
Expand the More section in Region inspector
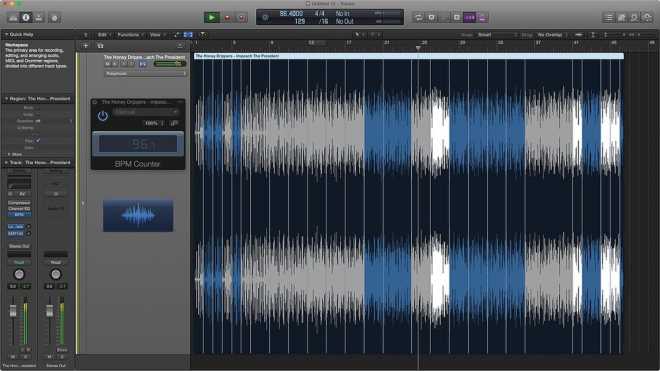(x=8, y=155)
